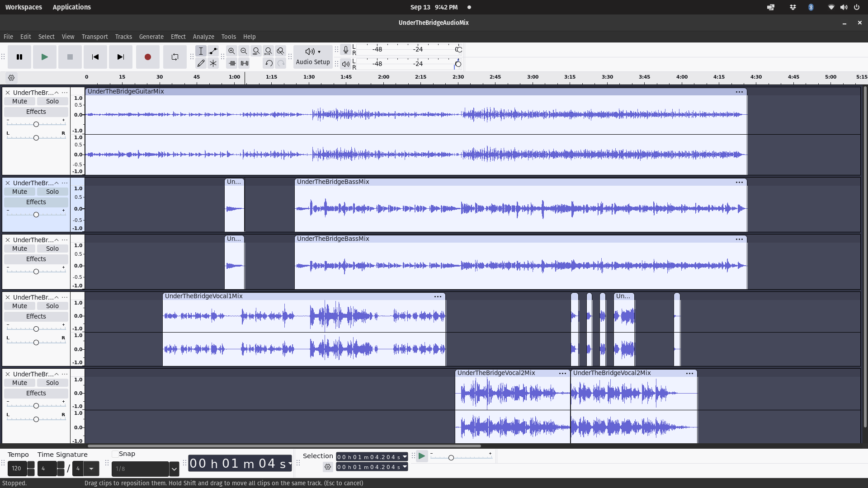The image size is (868, 488).
Task: Open time signature denominator dropdown
Action: pos(91,469)
